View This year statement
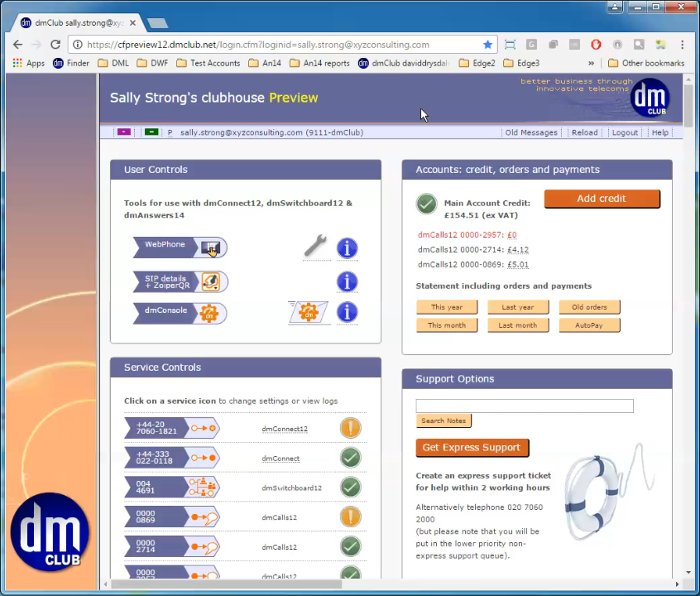Image resolution: width=700 pixels, height=596 pixels. 447,307
